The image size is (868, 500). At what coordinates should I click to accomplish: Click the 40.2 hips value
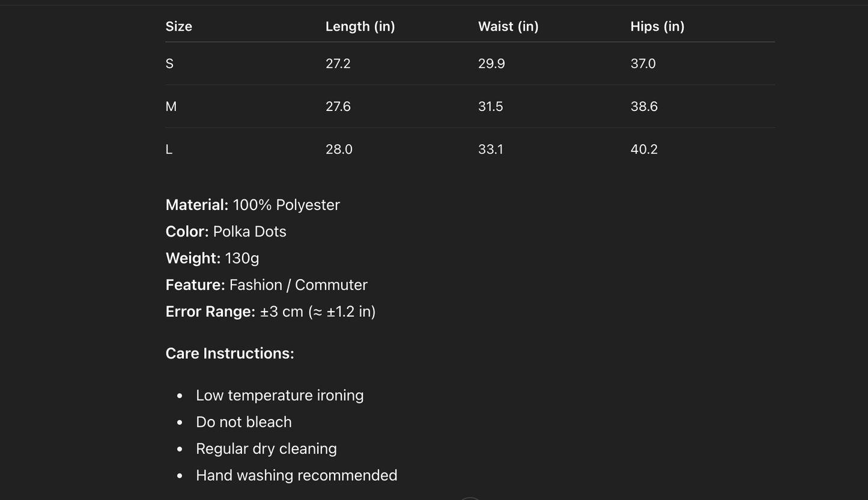click(644, 149)
